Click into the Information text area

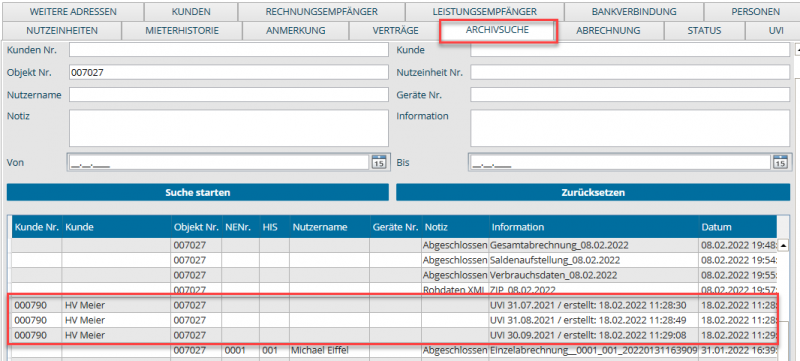point(630,128)
